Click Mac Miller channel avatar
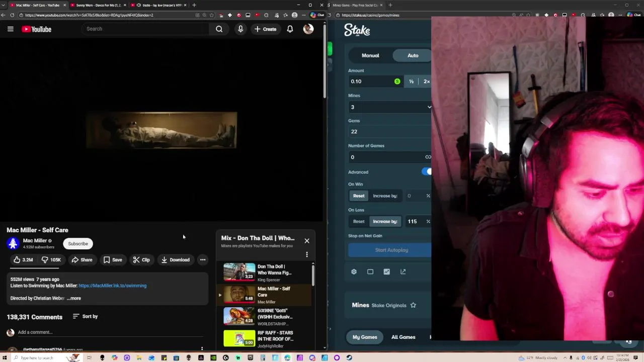644x362 pixels. click(13, 244)
